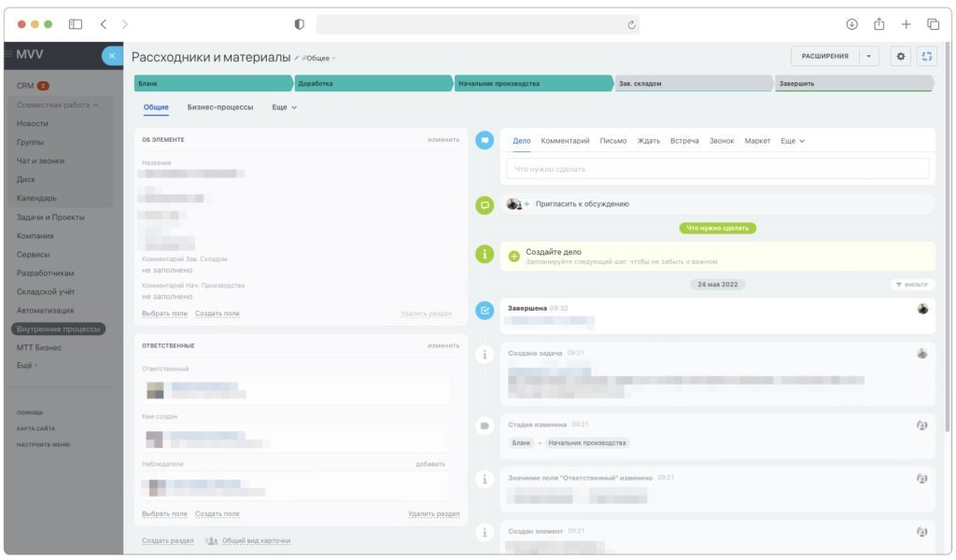956x560 pixels.
Task: Go forward with the browser forward arrow
Action: 125,23
